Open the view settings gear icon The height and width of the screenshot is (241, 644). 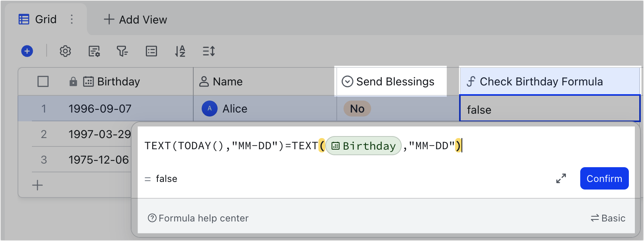coord(65,51)
